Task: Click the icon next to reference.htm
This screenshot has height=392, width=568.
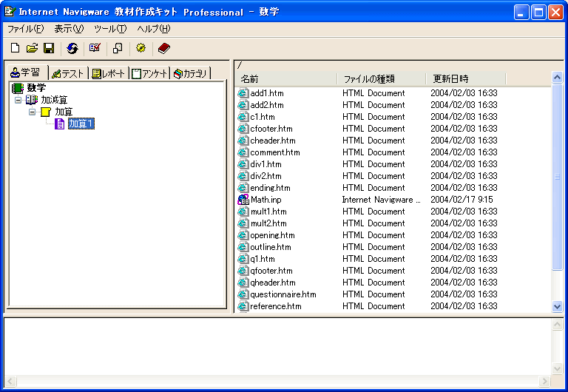Action: tap(243, 306)
